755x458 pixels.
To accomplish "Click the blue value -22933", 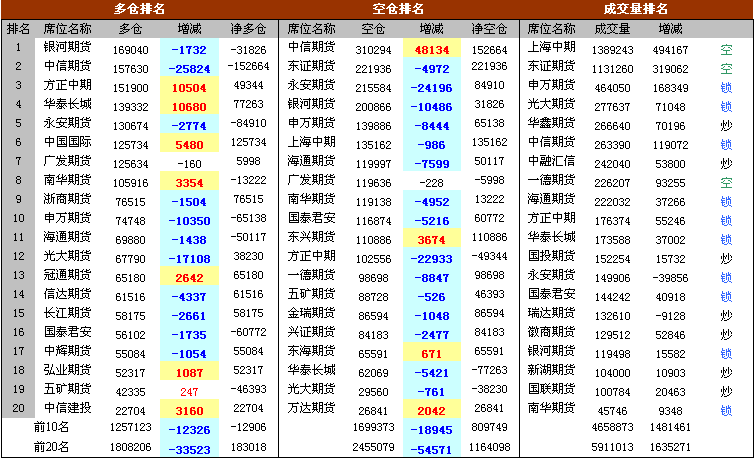I will (431, 259).
